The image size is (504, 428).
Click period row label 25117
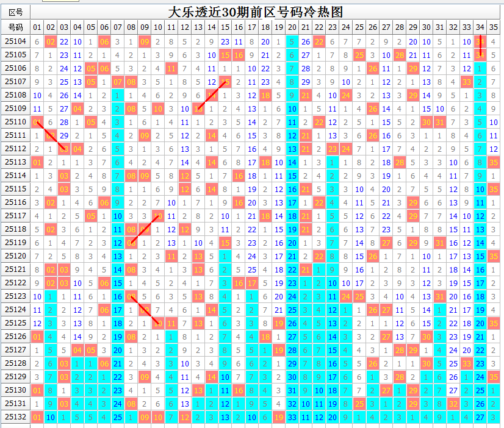coord(15,216)
